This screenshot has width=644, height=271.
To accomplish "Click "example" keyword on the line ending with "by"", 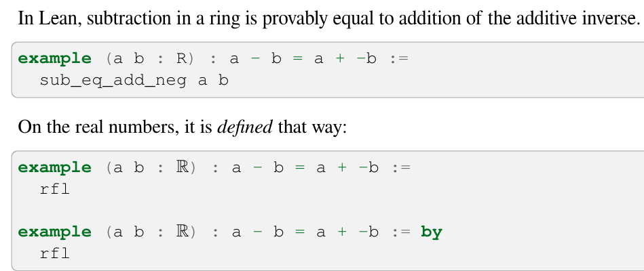I will tap(54, 232).
